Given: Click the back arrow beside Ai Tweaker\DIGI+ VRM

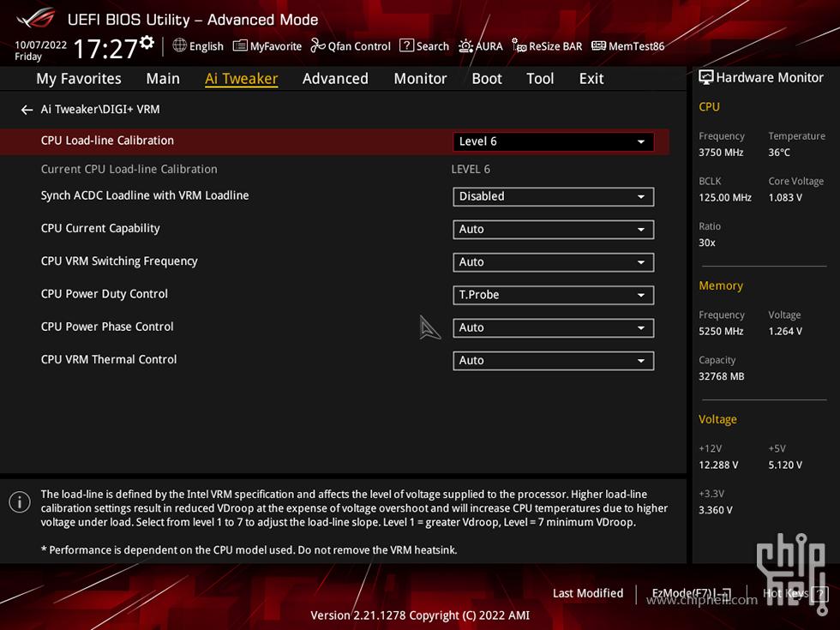Looking at the screenshot, I should click(x=27, y=110).
